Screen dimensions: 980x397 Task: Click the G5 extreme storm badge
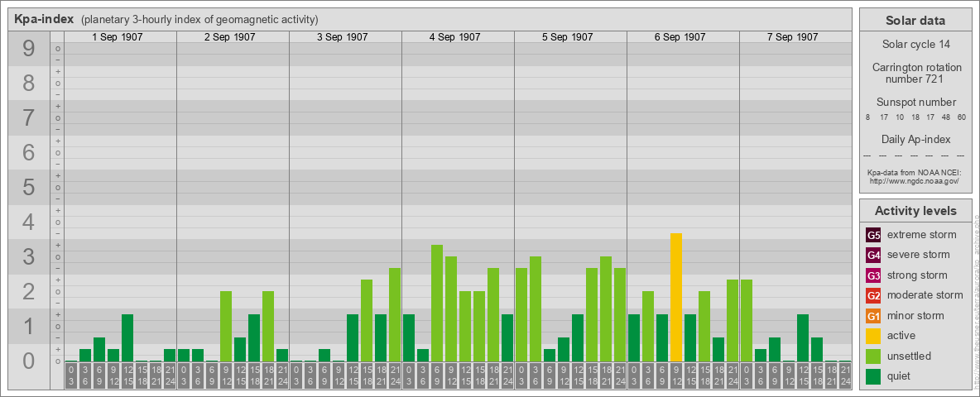click(873, 236)
